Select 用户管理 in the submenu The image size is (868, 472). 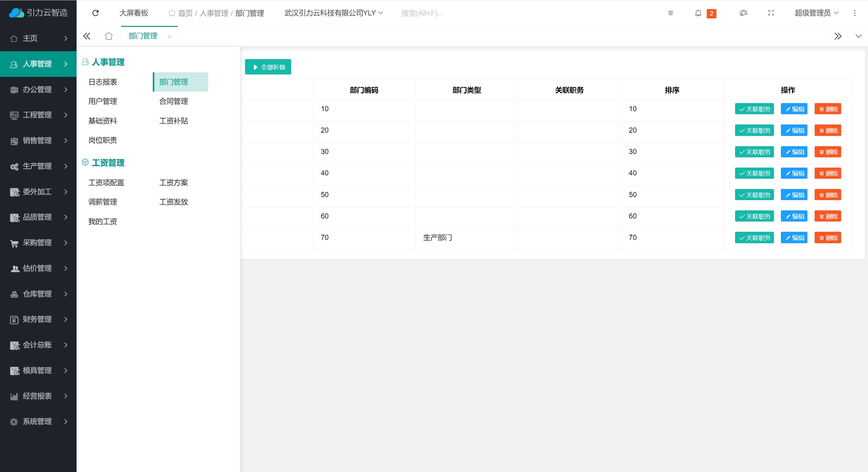102,101
